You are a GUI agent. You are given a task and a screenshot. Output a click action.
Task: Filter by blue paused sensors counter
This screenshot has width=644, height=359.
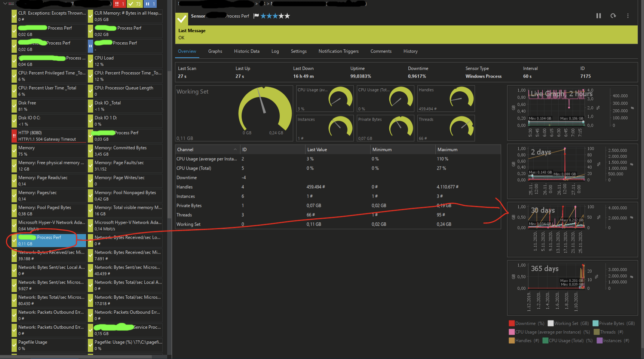coord(150,4)
